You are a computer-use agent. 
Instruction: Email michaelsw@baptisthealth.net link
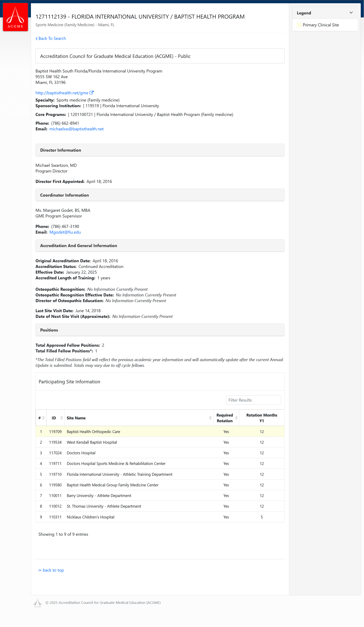76,129
